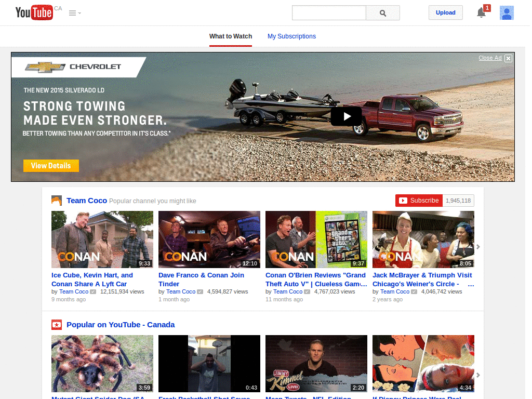The image size is (532, 399).
Task: Open the Team Coco channel title
Action: pos(87,201)
